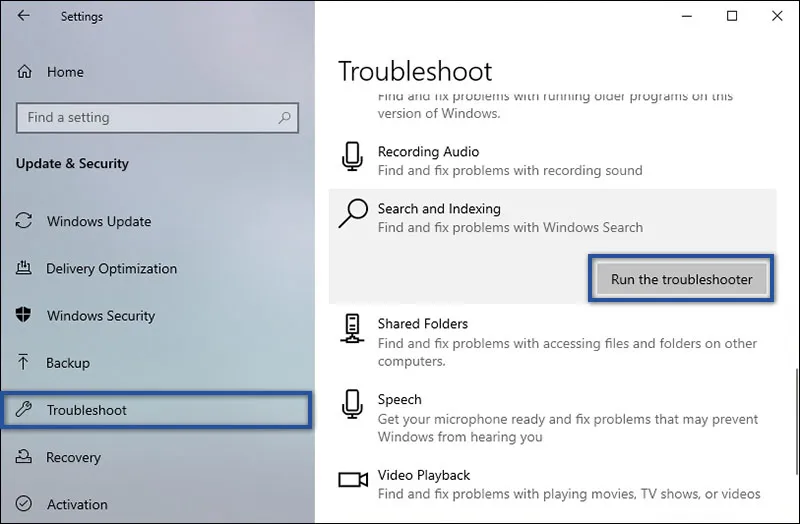Screen dimensions: 800x524
Task: Click the Recording Audio microphone icon
Action: tap(353, 156)
